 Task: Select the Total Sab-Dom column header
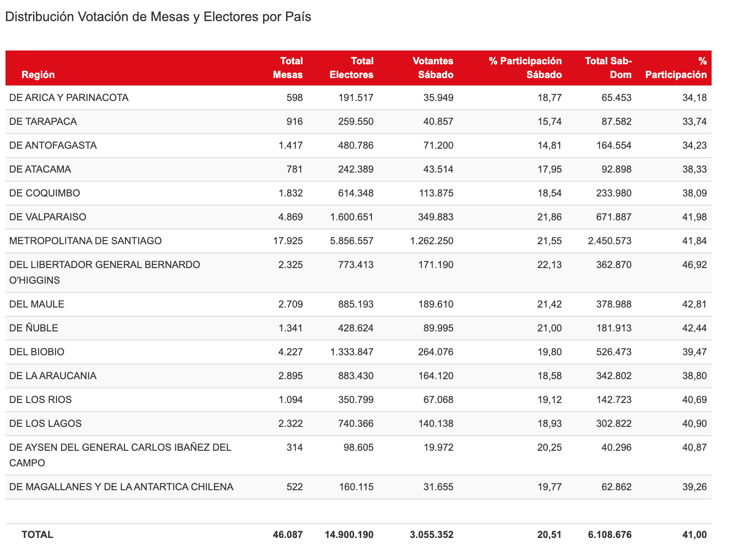608,68
